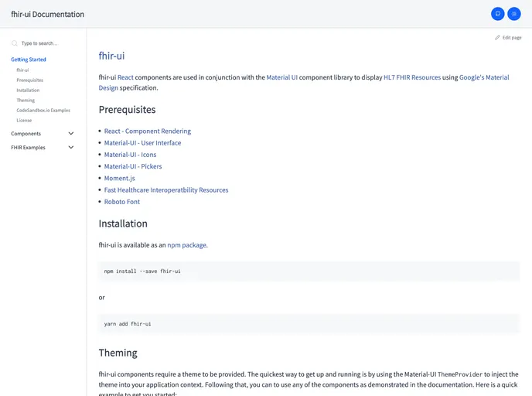Click the npm install --save fhir-ui code

coord(142,271)
